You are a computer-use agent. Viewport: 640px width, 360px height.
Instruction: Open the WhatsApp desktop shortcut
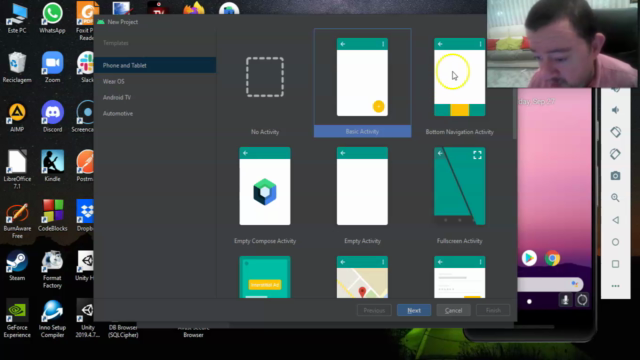[52, 18]
